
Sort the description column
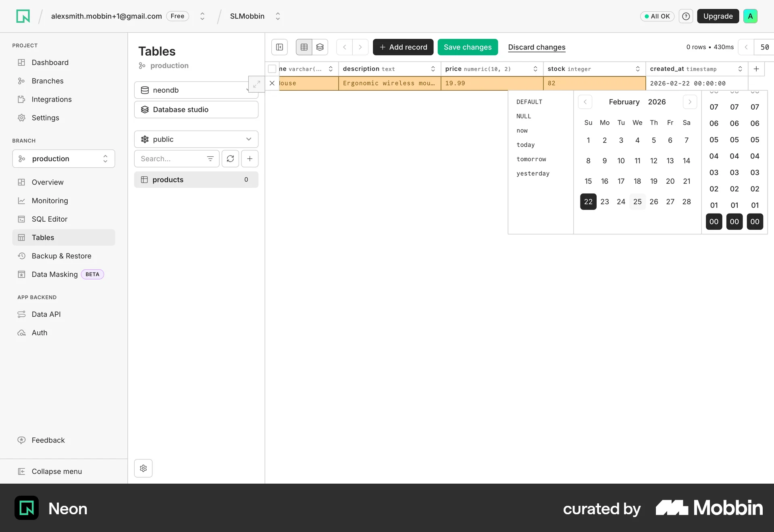point(433,69)
